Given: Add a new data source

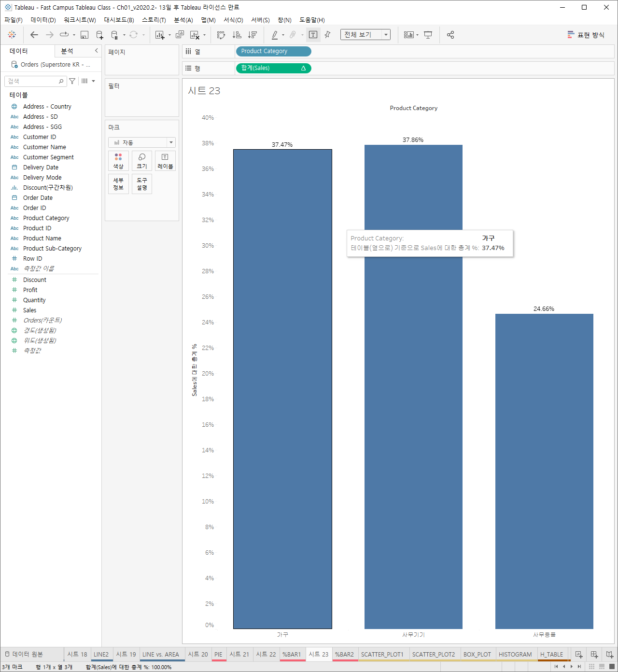Looking at the screenshot, I should tap(99, 35).
